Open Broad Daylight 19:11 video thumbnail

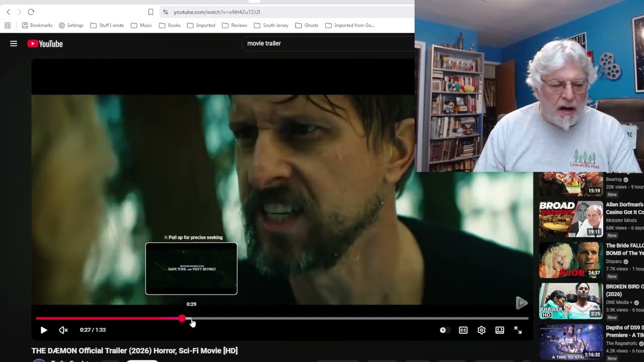click(571, 219)
